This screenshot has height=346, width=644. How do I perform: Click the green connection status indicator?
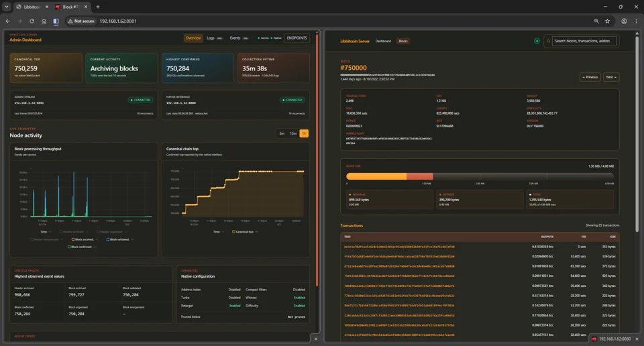point(537,41)
